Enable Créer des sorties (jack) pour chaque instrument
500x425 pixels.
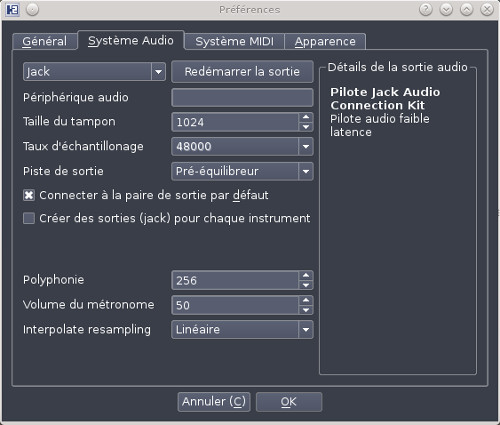29,218
